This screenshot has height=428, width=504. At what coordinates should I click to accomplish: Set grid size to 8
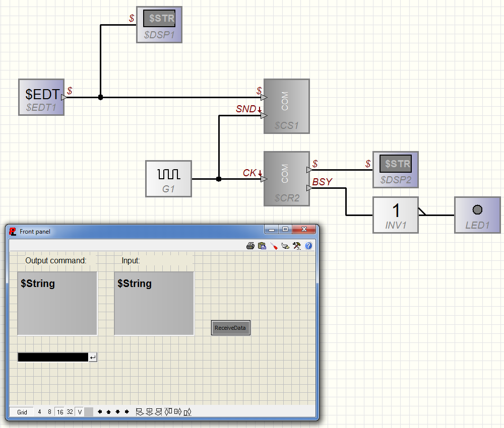[49, 412]
